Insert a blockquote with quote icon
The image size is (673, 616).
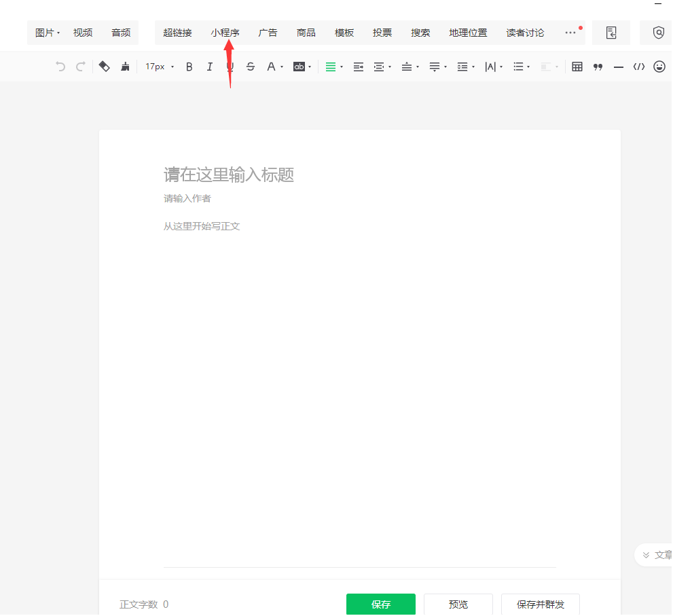pos(598,67)
